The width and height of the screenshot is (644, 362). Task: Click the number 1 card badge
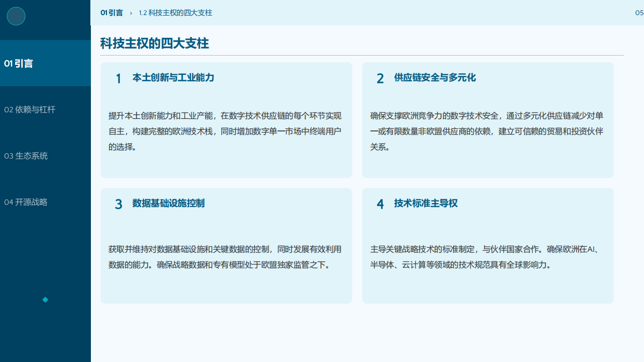click(x=118, y=78)
